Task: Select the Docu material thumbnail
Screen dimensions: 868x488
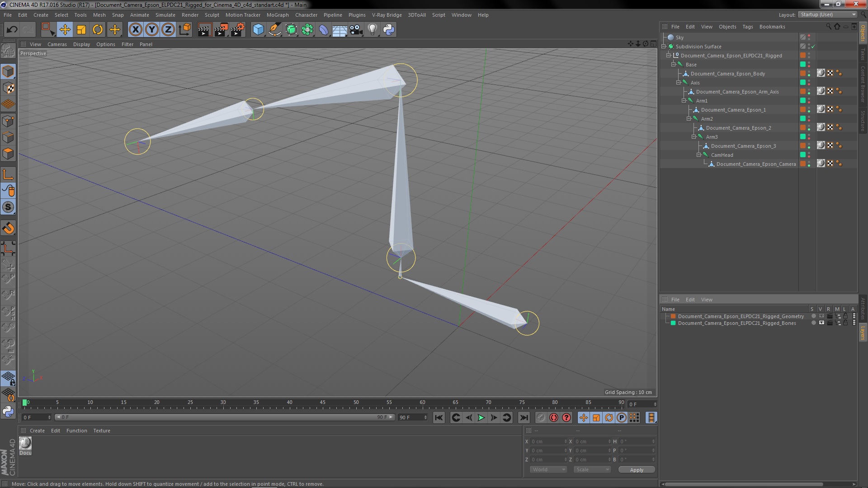Action: (x=25, y=443)
